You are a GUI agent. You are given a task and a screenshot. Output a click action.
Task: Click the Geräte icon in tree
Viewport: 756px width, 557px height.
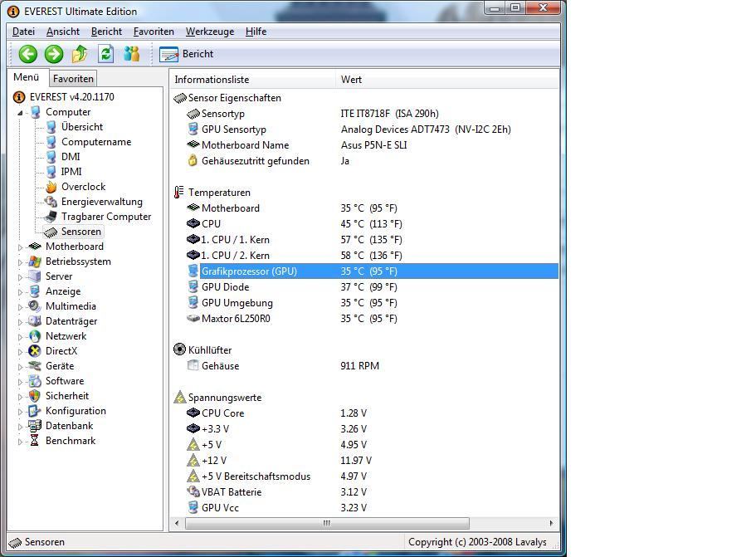pos(35,366)
